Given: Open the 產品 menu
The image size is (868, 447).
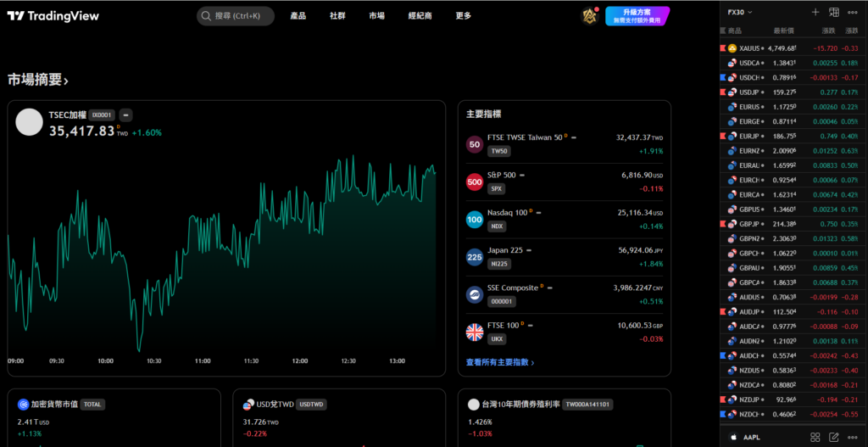Looking at the screenshot, I should (x=298, y=16).
